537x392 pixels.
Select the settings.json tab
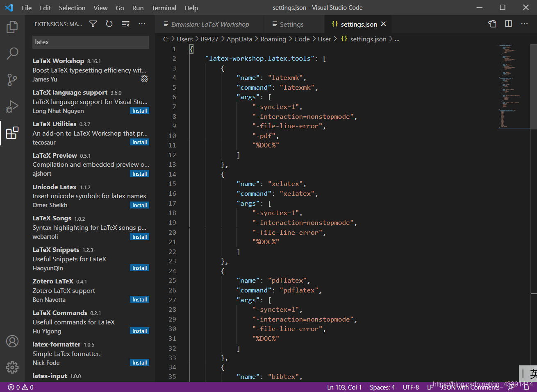359,24
